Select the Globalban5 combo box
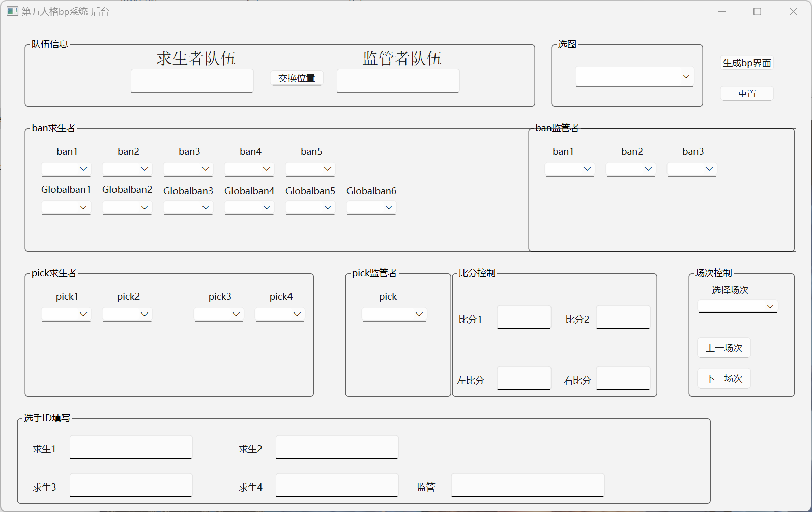 click(310, 207)
